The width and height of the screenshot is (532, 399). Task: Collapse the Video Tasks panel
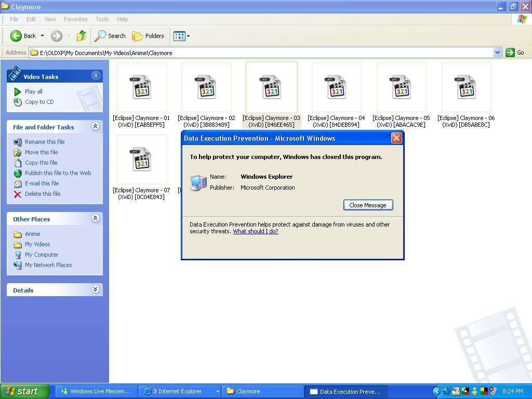tap(96, 76)
